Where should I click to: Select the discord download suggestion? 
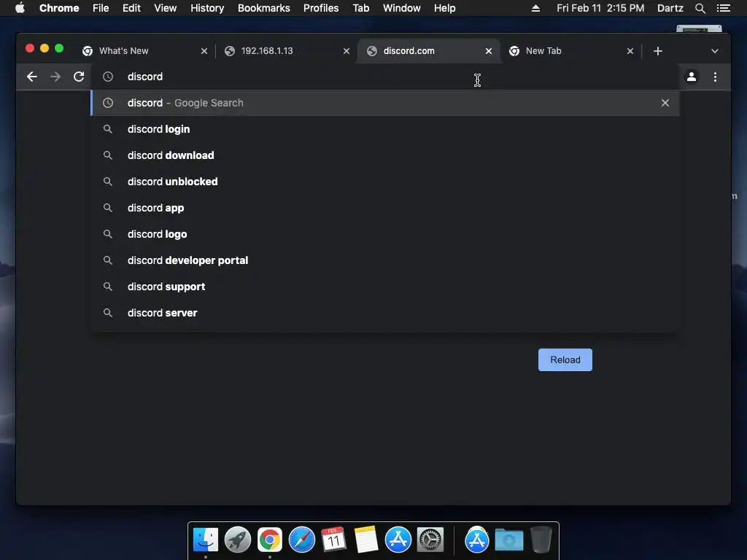point(385,155)
